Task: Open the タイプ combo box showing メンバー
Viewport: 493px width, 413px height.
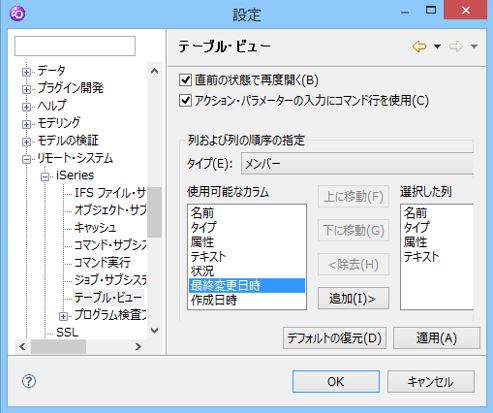Action: click(357, 164)
